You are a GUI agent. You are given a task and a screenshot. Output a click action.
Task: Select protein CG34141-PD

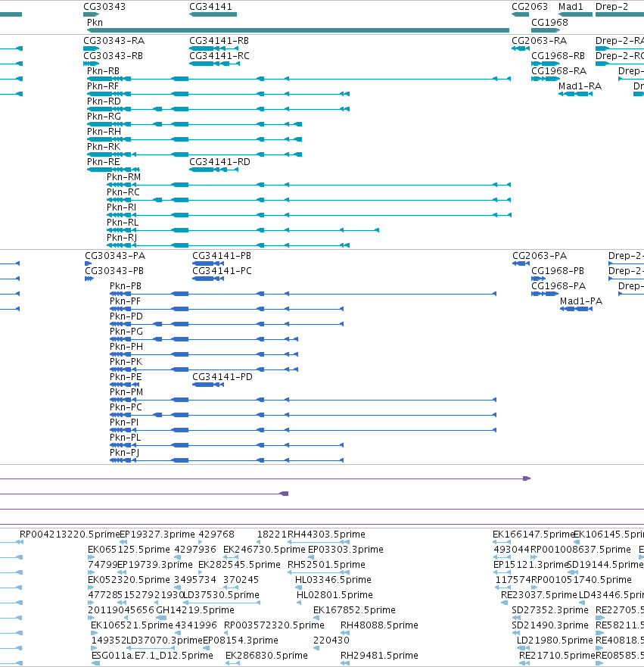pos(222,377)
